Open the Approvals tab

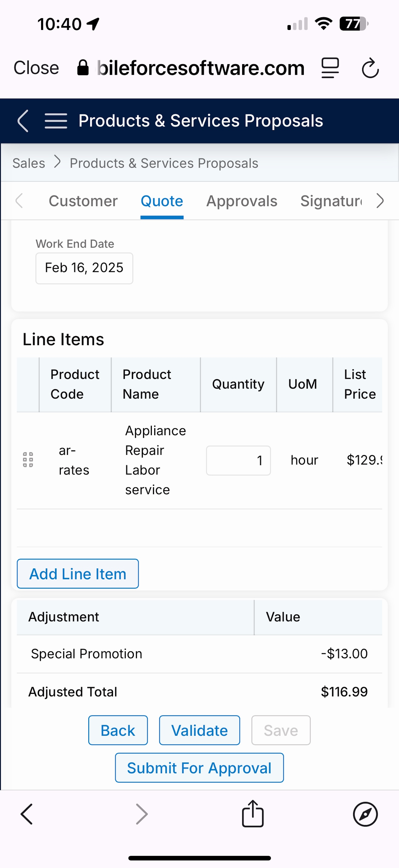[242, 201]
